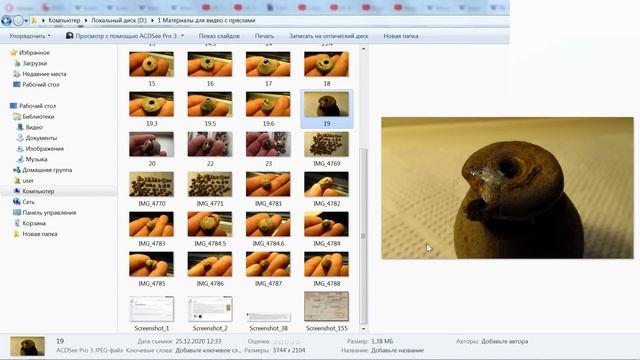
Task: Select thumbnail named 19.3
Action: click(151, 104)
